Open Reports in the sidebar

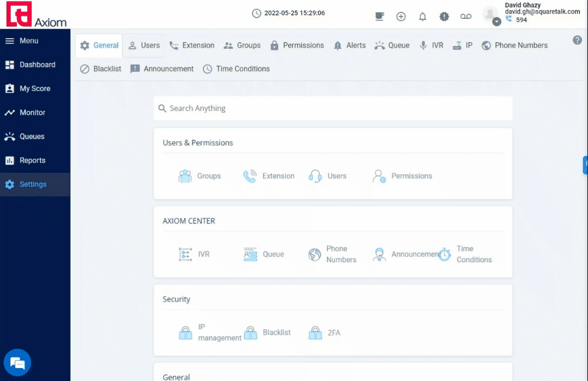click(x=35, y=161)
